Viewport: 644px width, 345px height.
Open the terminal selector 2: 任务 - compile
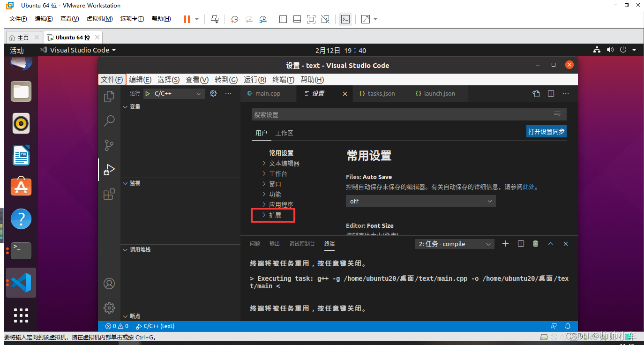pos(455,244)
